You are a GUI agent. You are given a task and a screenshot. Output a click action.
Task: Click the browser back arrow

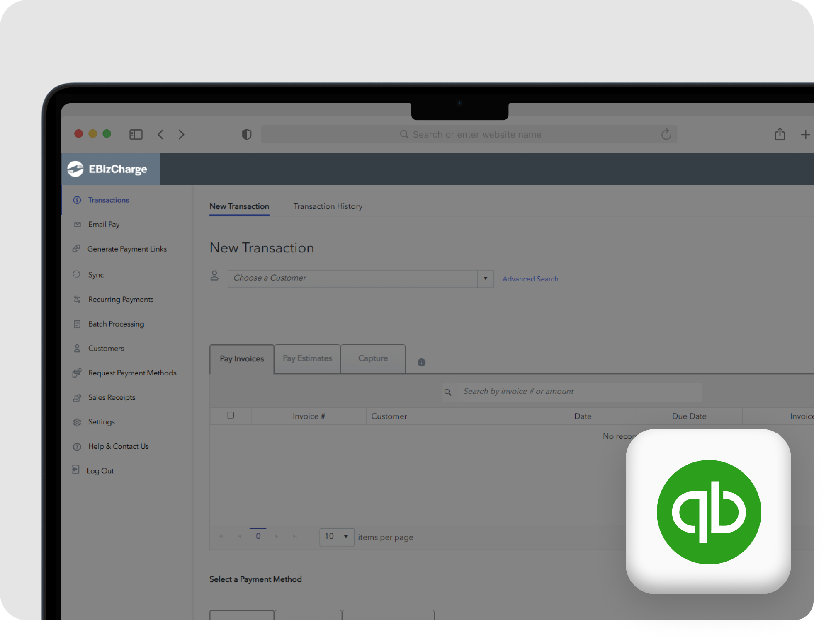160,135
